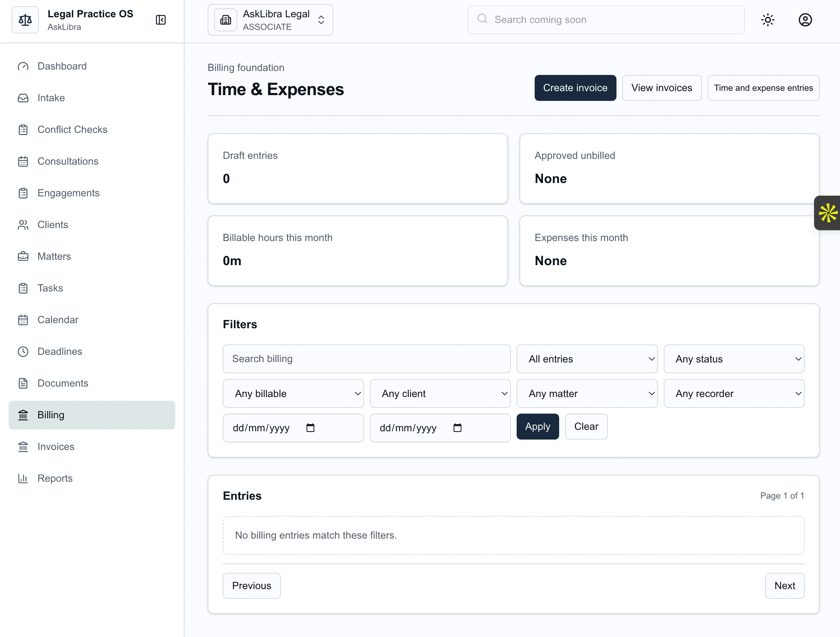Click the Expenses this month card

669,251
